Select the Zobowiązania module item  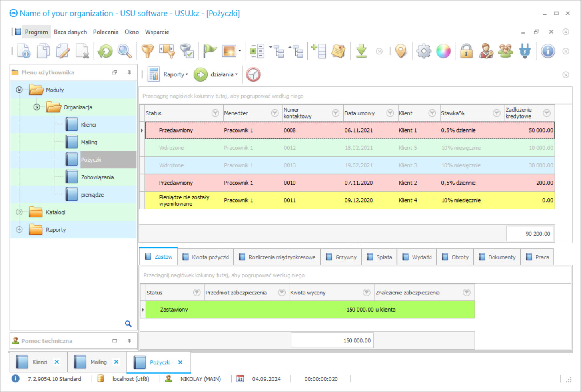point(97,177)
